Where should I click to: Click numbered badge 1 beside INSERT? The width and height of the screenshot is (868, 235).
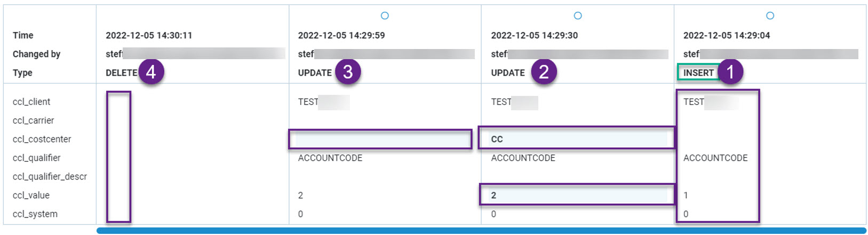click(x=730, y=72)
